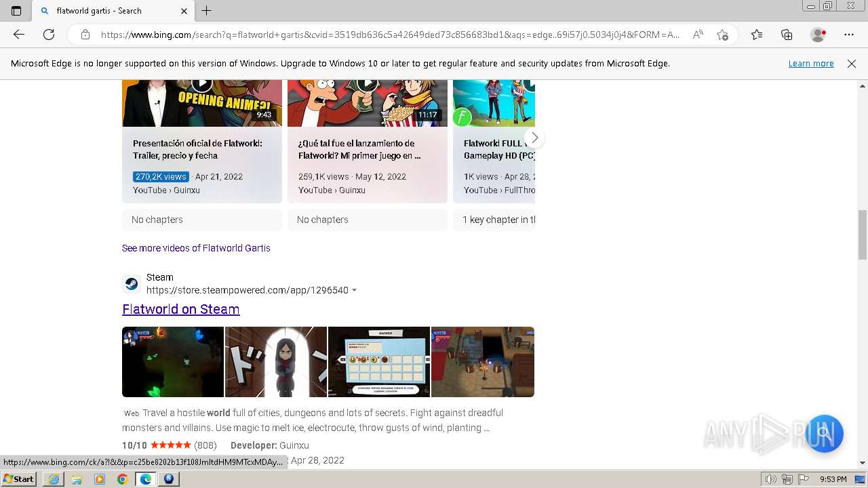Click the address bar URL field

click(x=390, y=35)
